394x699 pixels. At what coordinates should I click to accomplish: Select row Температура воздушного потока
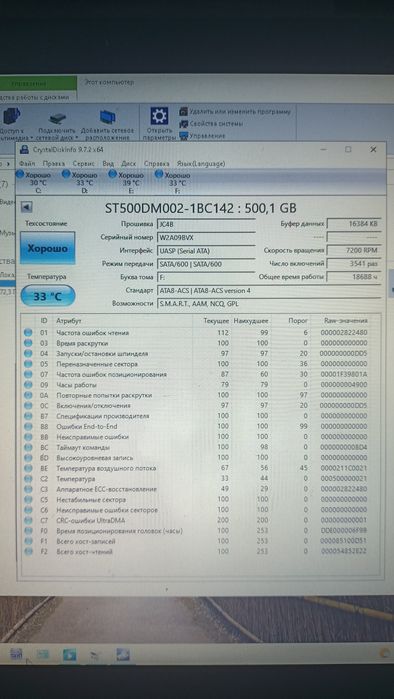[200, 469]
